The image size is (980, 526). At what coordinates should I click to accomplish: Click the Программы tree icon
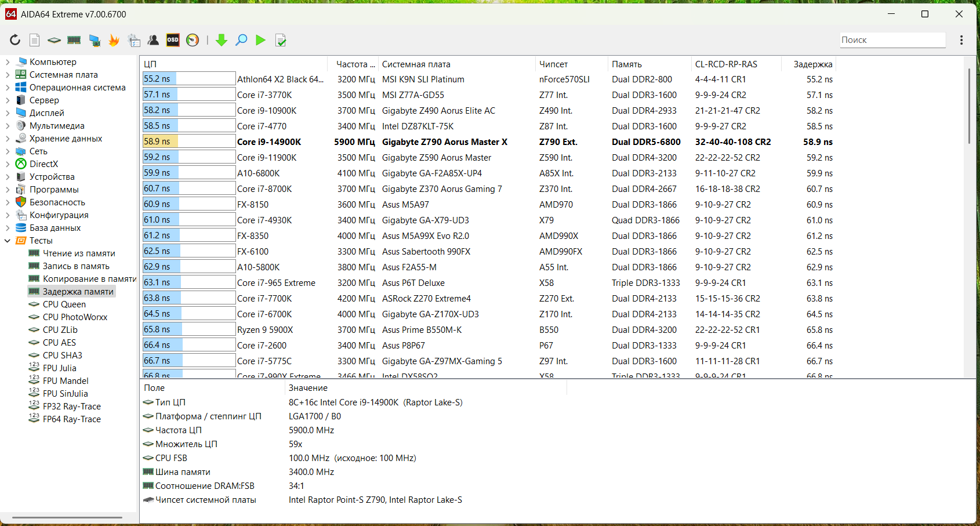(x=21, y=190)
